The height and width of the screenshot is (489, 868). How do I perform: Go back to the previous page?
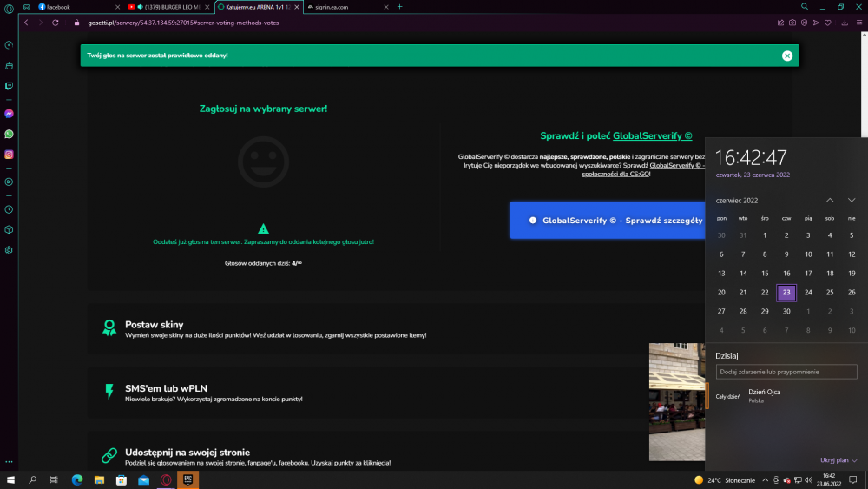[26, 23]
